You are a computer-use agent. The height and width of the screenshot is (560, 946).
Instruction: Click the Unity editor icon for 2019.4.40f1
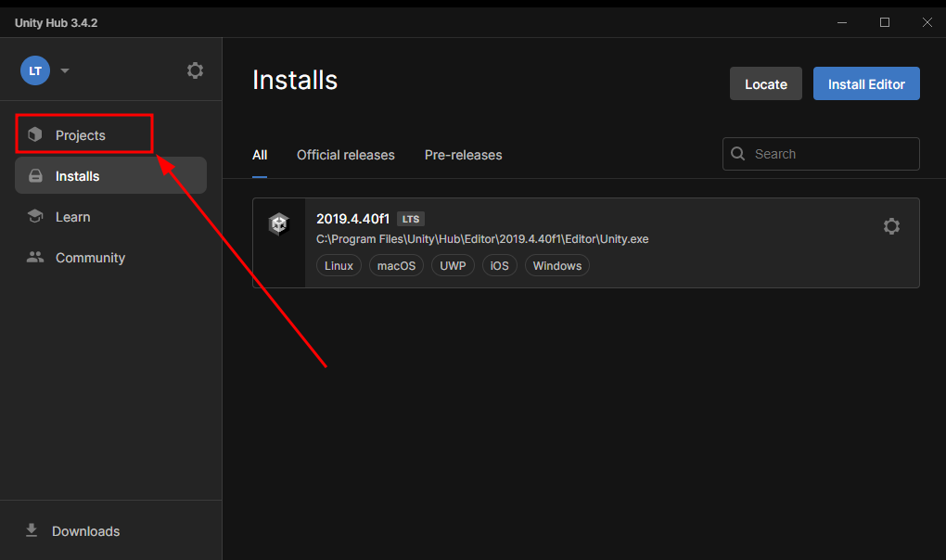(279, 224)
